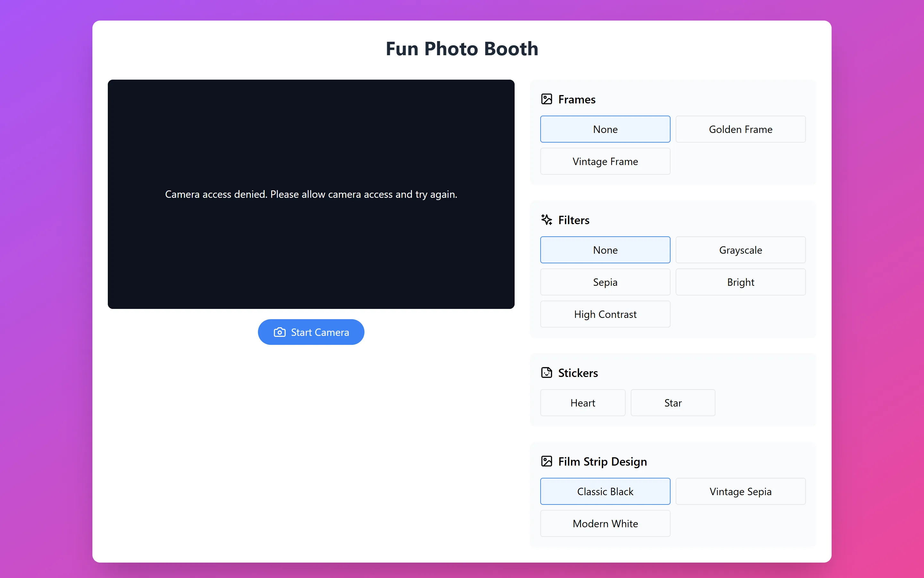Click the Stickers heading text
This screenshot has width=924, height=578.
(578, 373)
